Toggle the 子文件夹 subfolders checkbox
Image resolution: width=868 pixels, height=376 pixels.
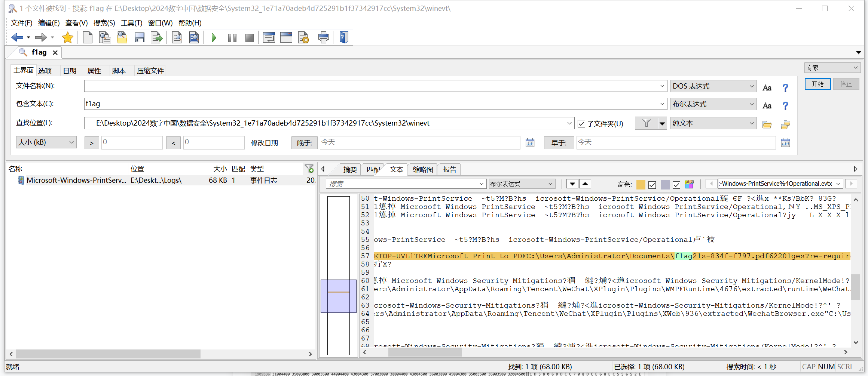[x=581, y=124]
